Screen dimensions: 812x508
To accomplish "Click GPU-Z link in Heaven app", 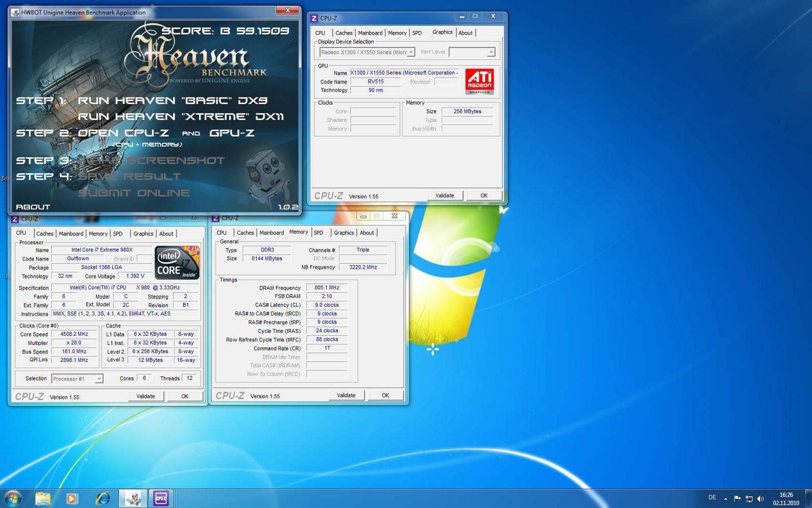I will pos(232,133).
